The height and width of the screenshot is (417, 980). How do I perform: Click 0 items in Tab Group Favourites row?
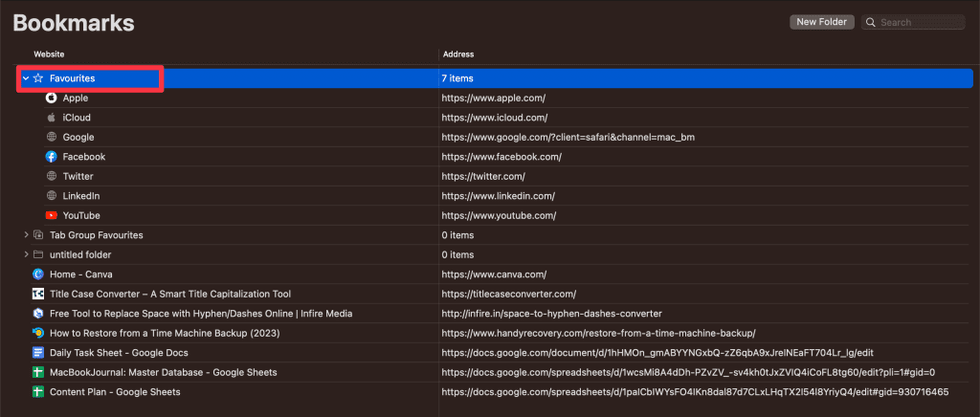(457, 235)
